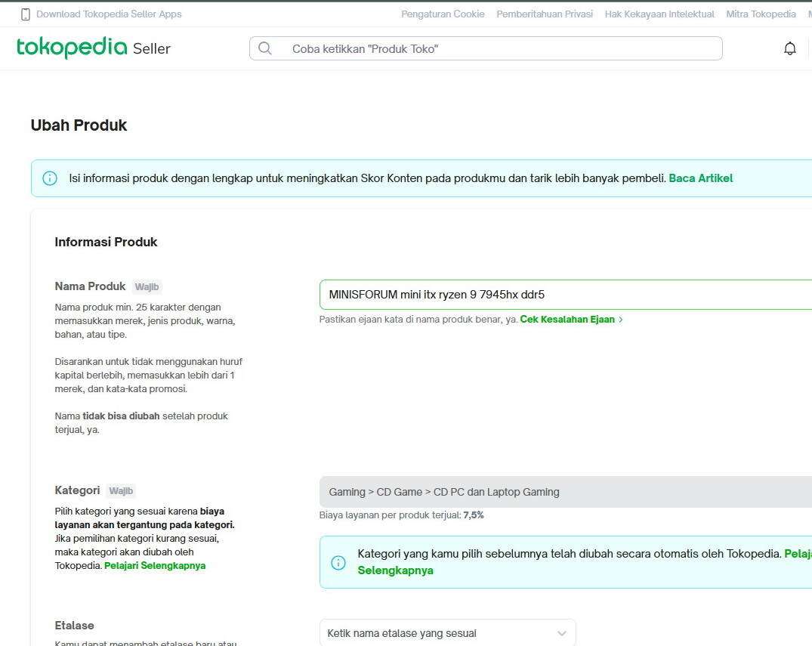Image resolution: width=812 pixels, height=646 pixels.
Task: Click the "Nama Produk" label
Action: 90,286
